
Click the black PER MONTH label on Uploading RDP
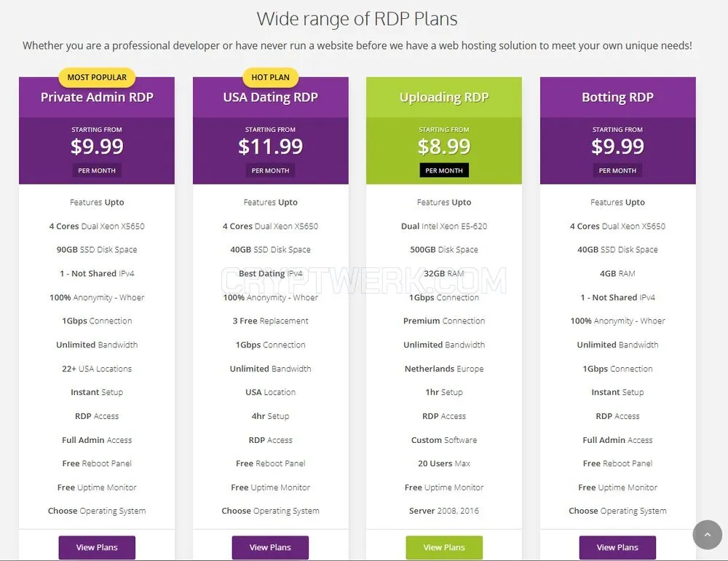coord(444,170)
